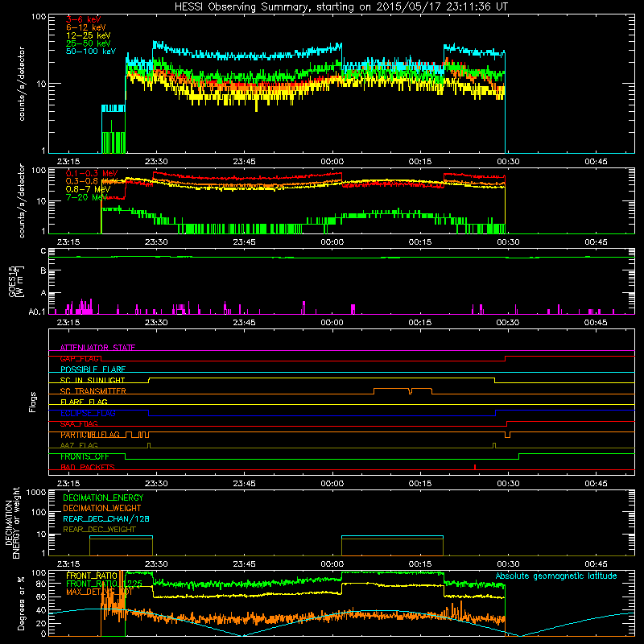Click the 'Degrees or %' axis title
The height and width of the screenshot is (644, 644).
pyautogui.click(x=21, y=603)
